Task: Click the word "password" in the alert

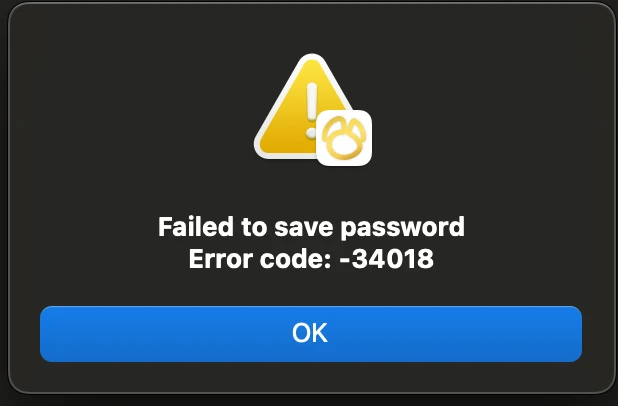Action: [x=402, y=228]
